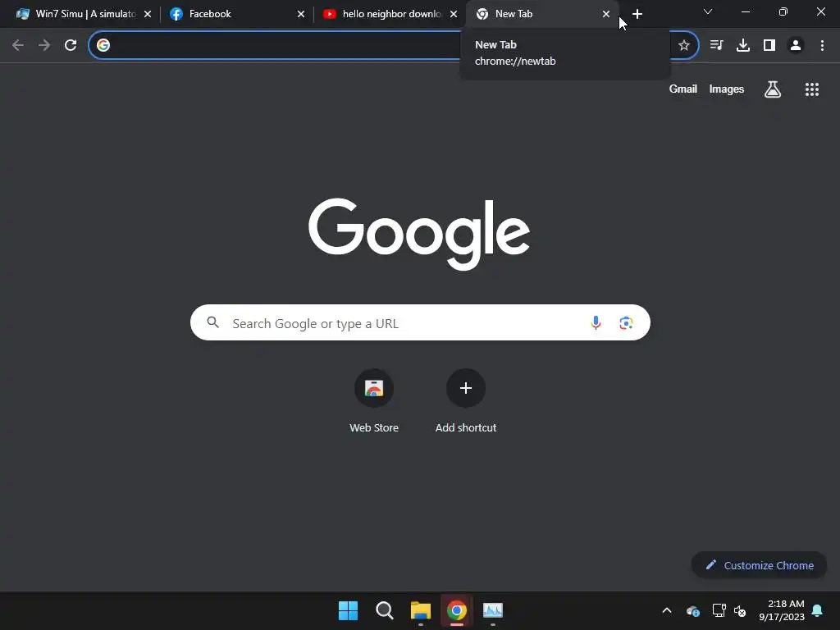Open File Explorer from taskbar
Screen dimensions: 840x630
tap(421, 610)
